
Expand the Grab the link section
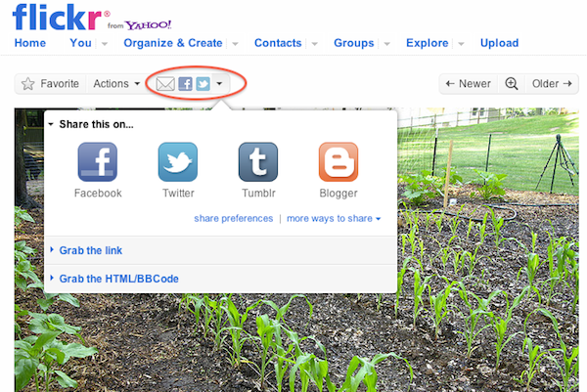click(x=90, y=250)
